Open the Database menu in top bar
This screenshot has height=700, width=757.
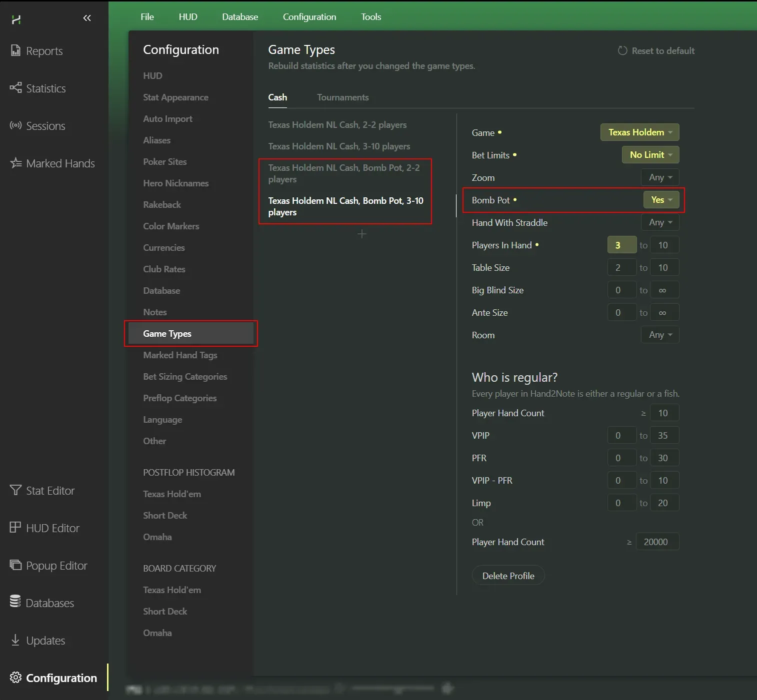tap(240, 17)
